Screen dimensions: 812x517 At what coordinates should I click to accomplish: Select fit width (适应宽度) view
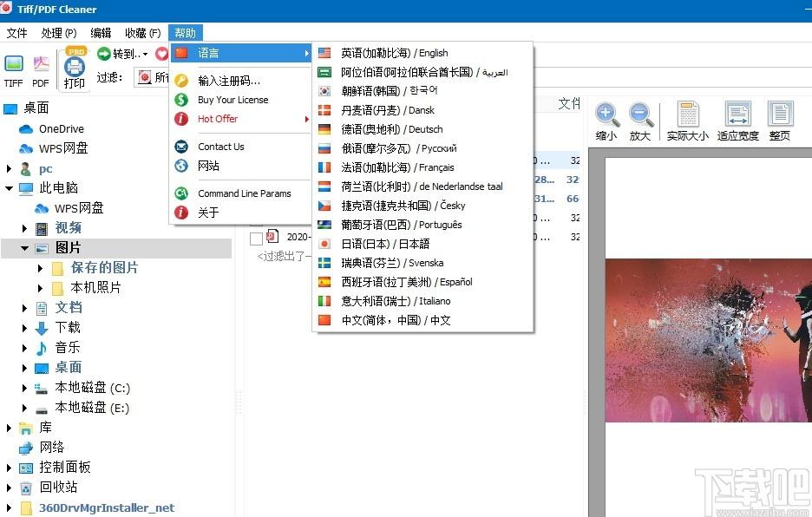pos(738,121)
